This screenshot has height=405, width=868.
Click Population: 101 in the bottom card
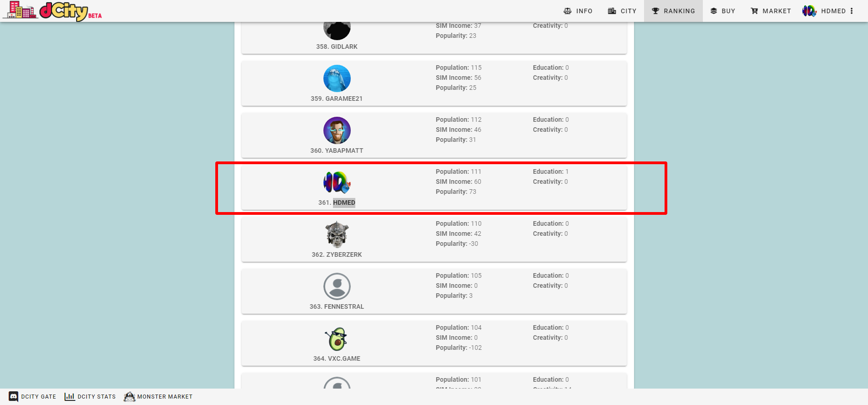[458, 379]
